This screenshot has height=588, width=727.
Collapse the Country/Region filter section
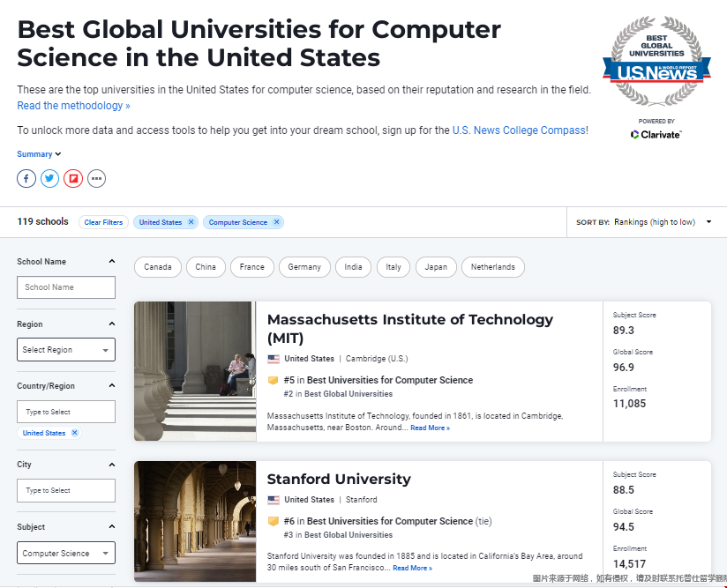coord(112,385)
